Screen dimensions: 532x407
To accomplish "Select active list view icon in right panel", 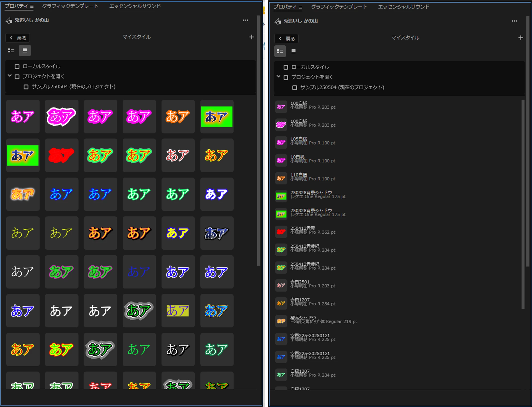I will click(x=280, y=51).
